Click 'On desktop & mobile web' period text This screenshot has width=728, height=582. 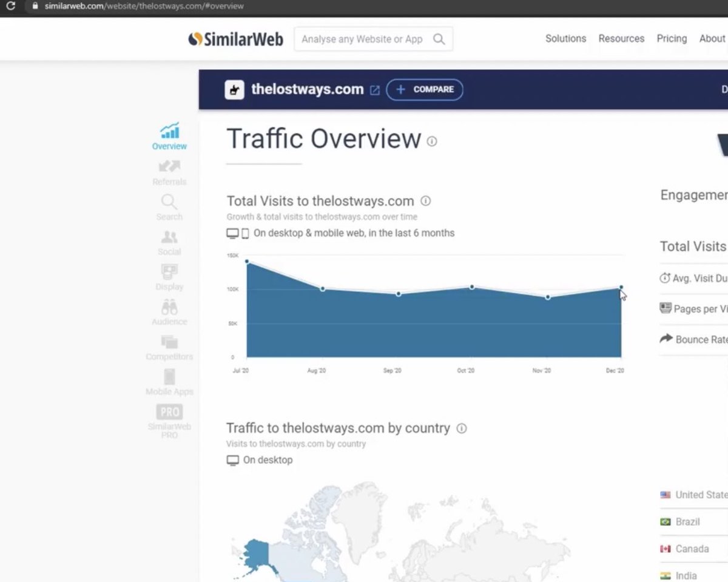tap(354, 233)
